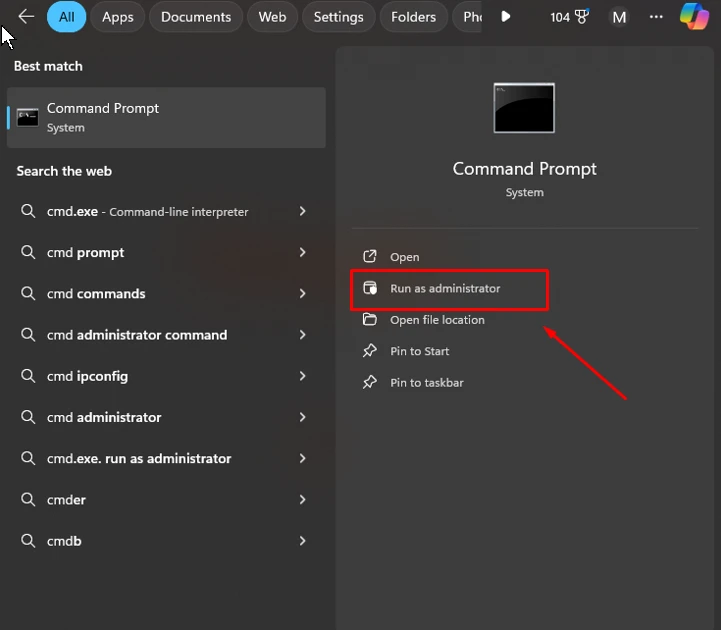
Task: Select the All filter tab
Action: pos(66,17)
